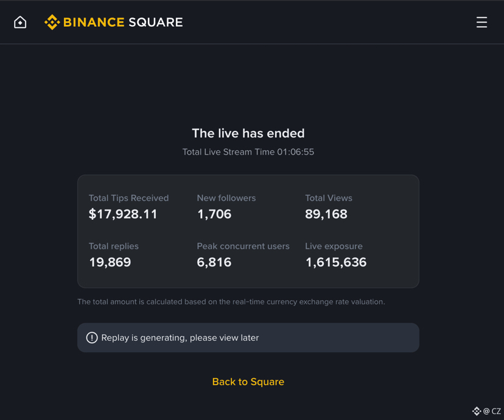Click the Total replies value 19,869
The height and width of the screenshot is (420, 504).
(110, 262)
